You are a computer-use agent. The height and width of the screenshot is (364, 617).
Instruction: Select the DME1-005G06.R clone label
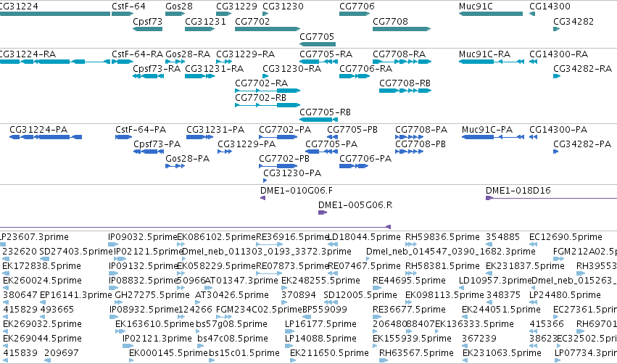click(x=355, y=205)
